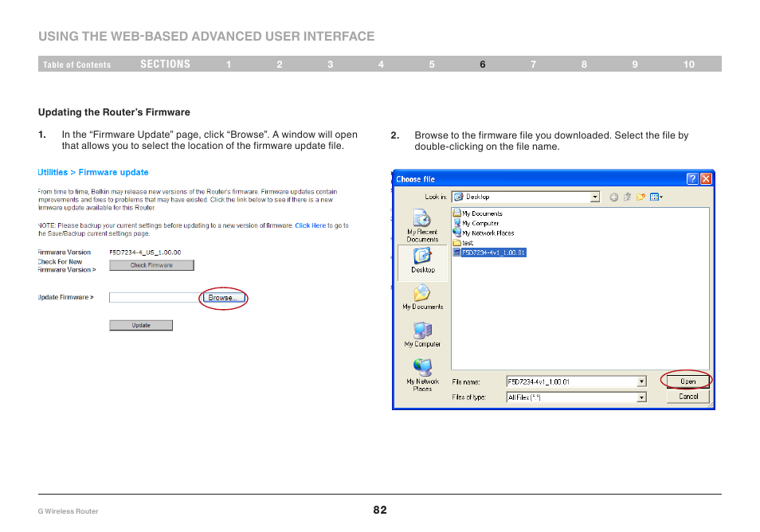The width and height of the screenshot is (760, 532).
Task: Select My Network Places in file list
Action: (x=484, y=233)
